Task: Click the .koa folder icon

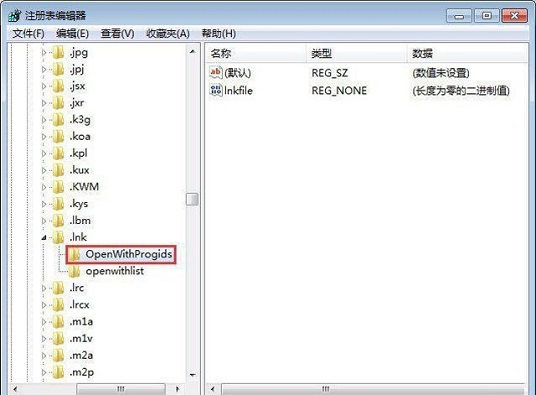Action: click(58, 137)
